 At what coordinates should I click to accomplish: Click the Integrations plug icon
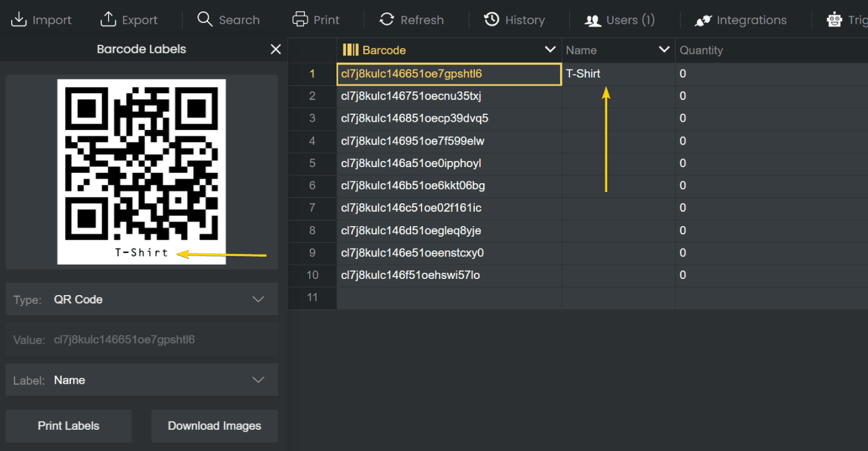coord(703,20)
